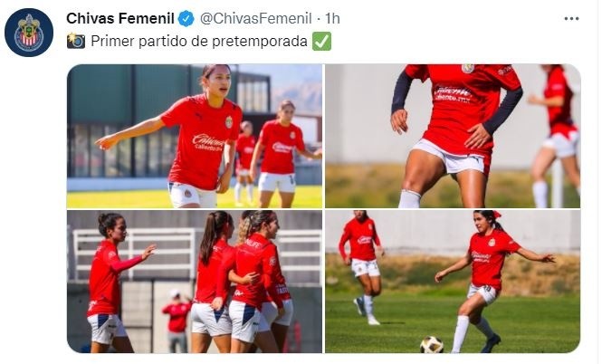Image resolution: width=602 pixels, height=364 pixels.
Task: Open the @ChivasFemenil handle link
Action: pos(255,18)
